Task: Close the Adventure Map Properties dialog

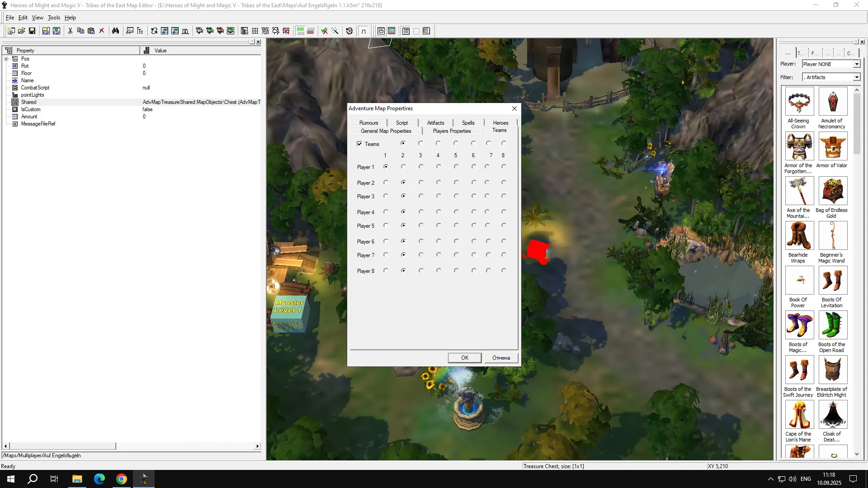Action: click(x=514, y=108)
